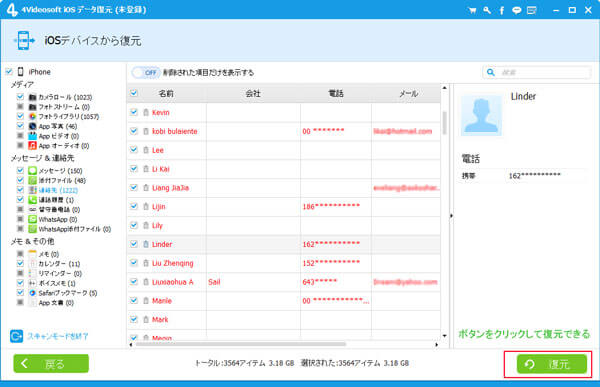Open the title bar menu icon
This screenshot has height=387, width=600.
pos(532,10)
